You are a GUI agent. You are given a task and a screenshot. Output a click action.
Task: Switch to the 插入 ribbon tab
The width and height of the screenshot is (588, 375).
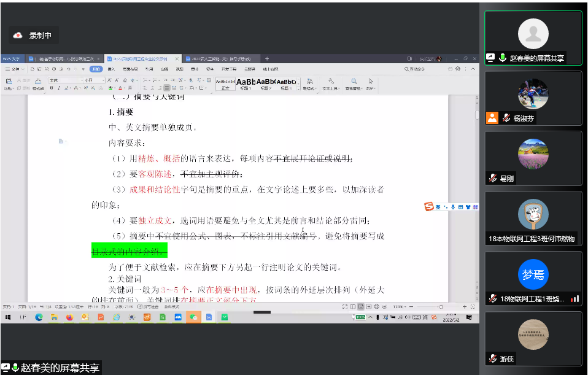pyautogui.click(x=111, y=69)
